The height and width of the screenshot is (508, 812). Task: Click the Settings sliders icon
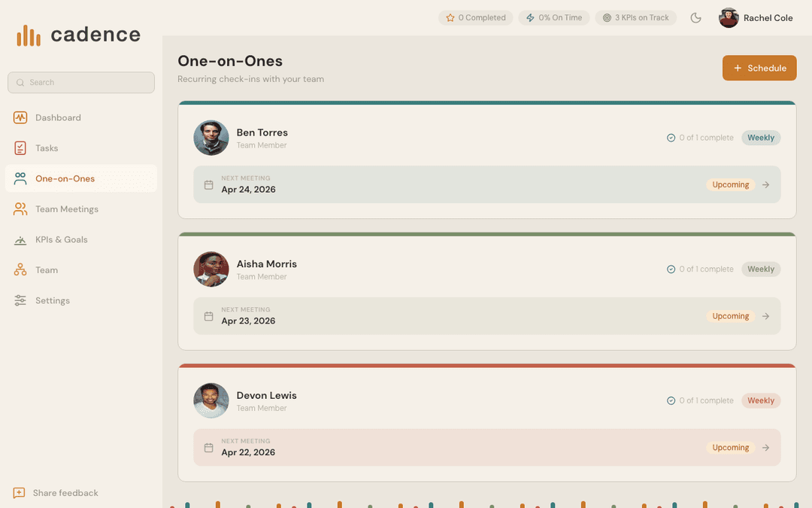pyautogui.click(x=20, y=300)
